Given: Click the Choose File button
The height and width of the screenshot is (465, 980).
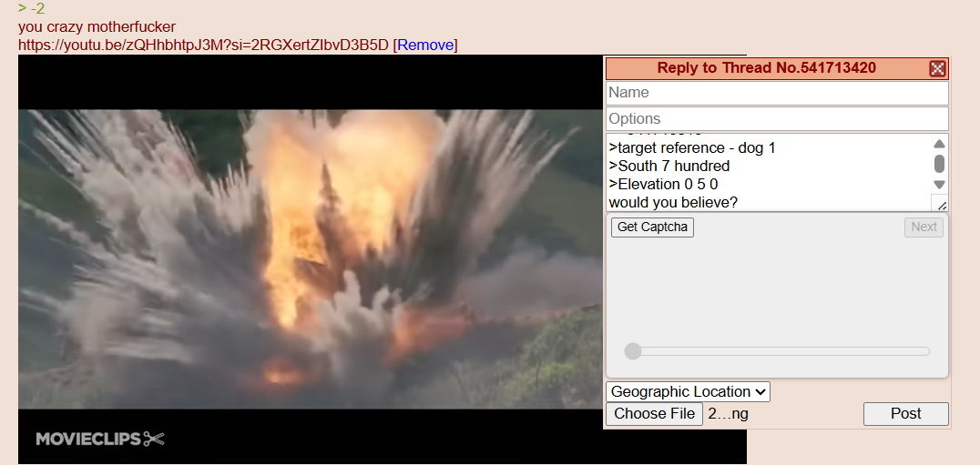Looking at the screenshot, I should click(654, 414).
